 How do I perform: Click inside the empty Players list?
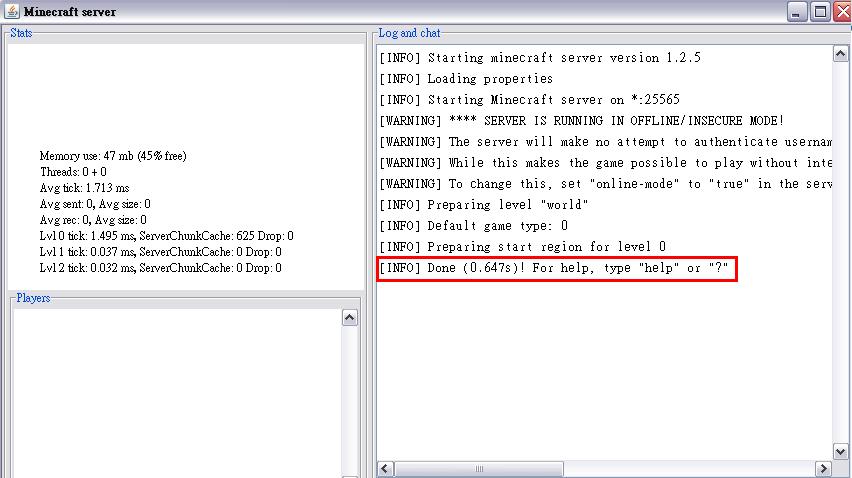(x=175, y=390)
